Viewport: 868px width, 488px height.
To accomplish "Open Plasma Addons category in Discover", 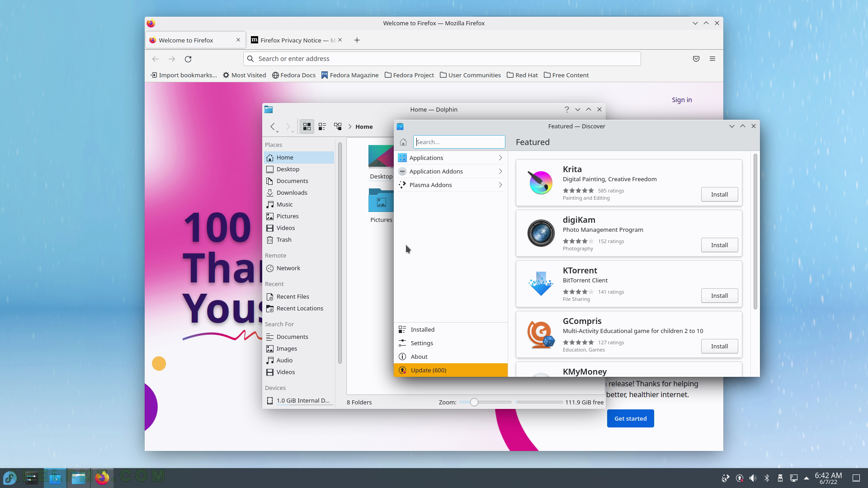I will coord(451,185).
